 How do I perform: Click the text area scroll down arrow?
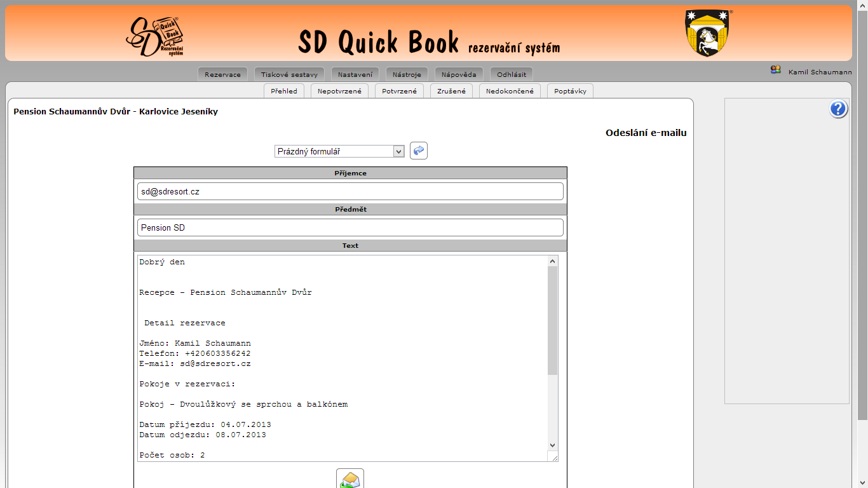(552, 445)
